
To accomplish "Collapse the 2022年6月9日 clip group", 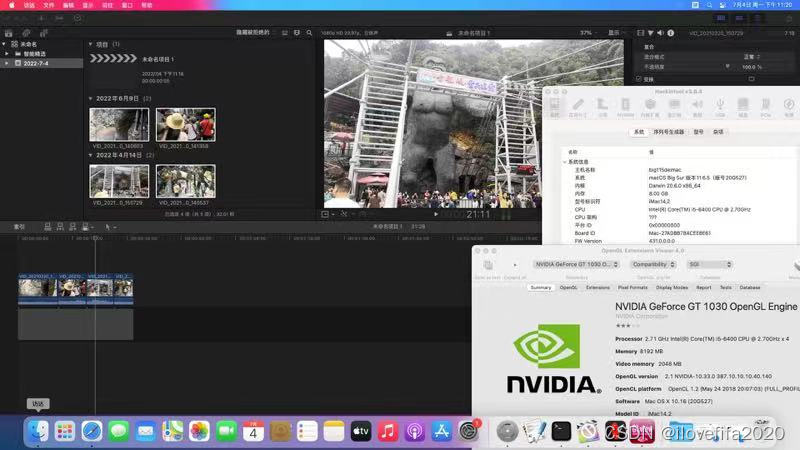I will pos(91,98).
